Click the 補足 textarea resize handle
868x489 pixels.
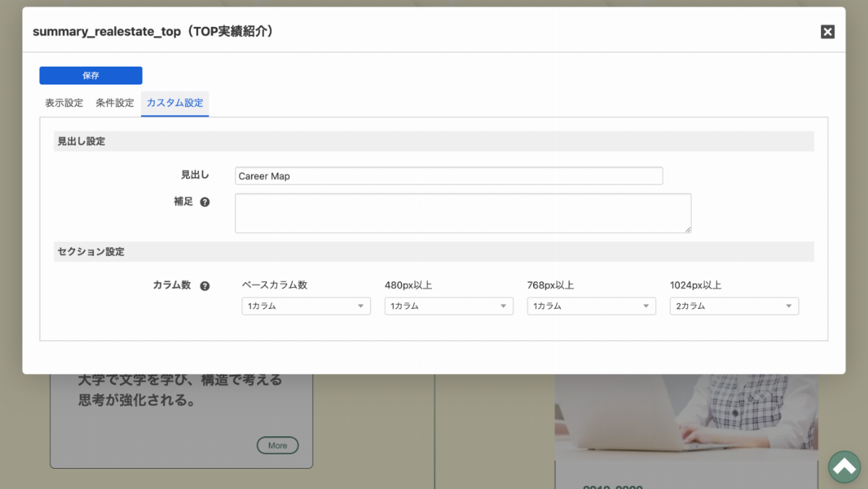coord(688,230)
